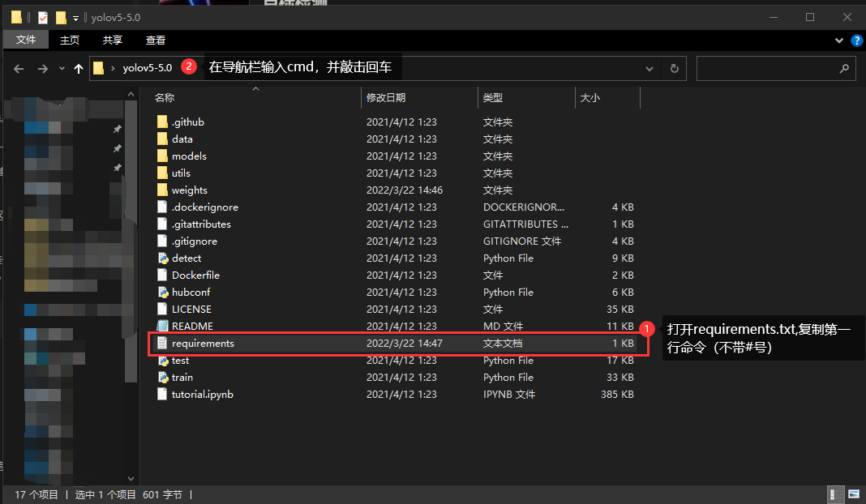Click the requirements date 2022/3/22 14:47
The image size is (866, 504).
[405, 344]
